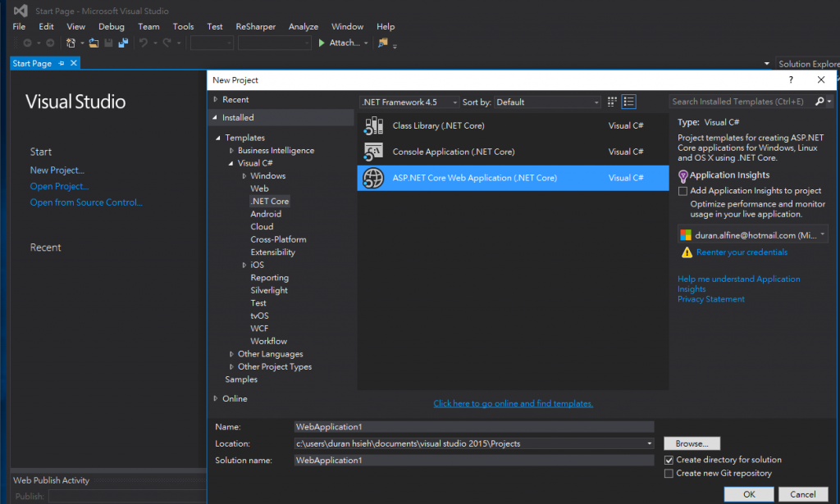Click the yellow warning triangle icon
Viewport: 840px width, 504px height.
tap(687, 252)
